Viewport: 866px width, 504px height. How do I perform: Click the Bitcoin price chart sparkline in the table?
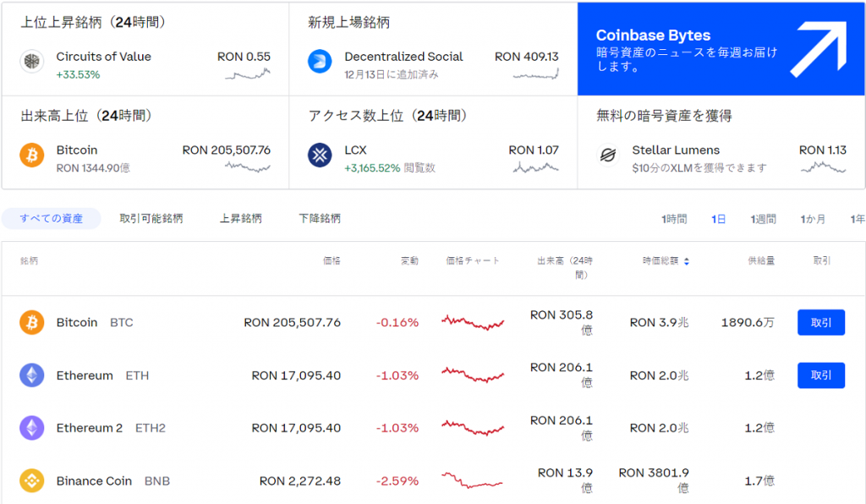473,322
